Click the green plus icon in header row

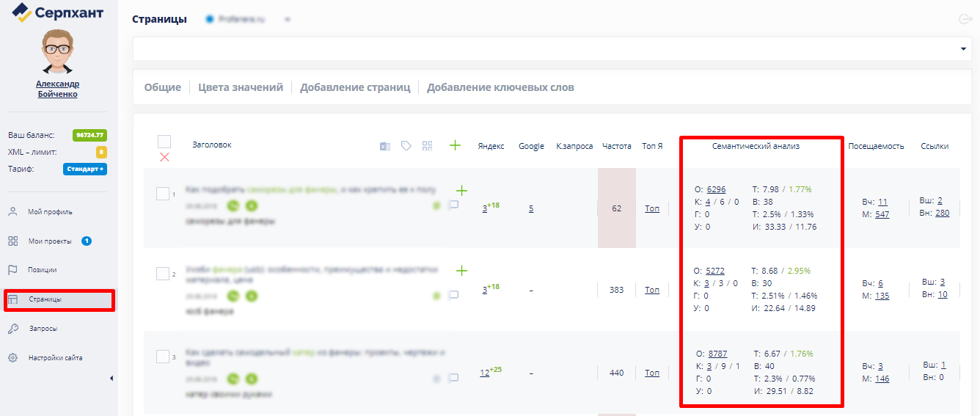(455, 145)
